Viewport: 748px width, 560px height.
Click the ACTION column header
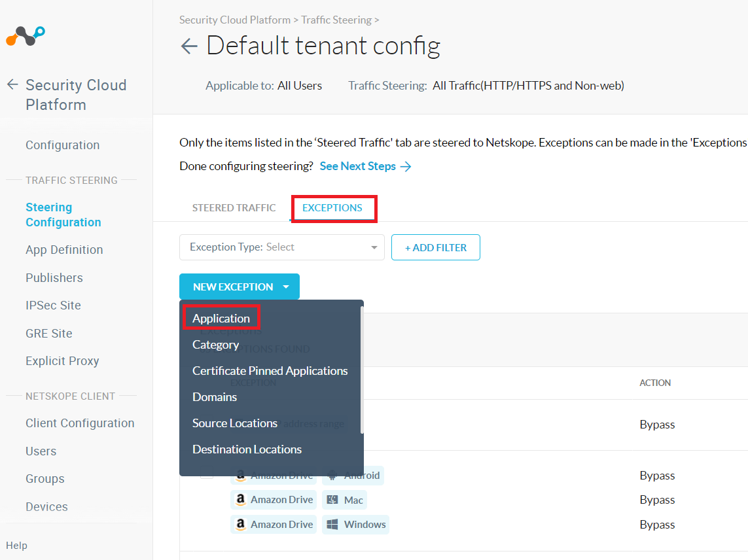tap(655, 383)
